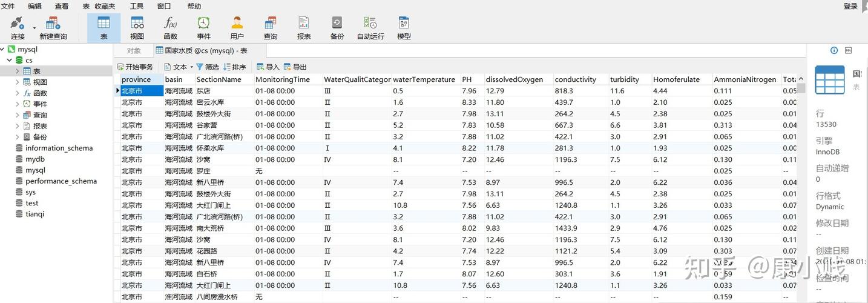Image resolution: width=868 pixels, height=303 pixels.
Task: Open the 模型 (Model) toolbar icon
Action: [404, 24]
